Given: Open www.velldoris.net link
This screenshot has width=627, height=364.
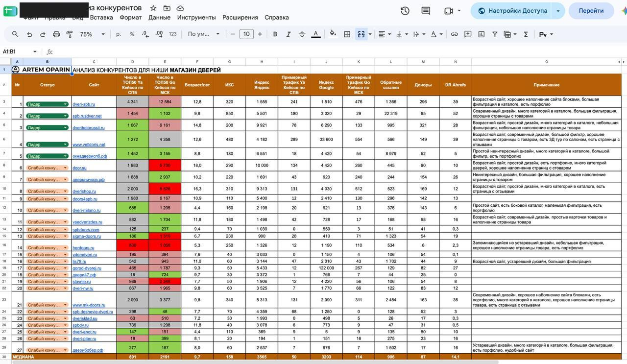Looking at the screenshot, I should [x=89, y=145].
